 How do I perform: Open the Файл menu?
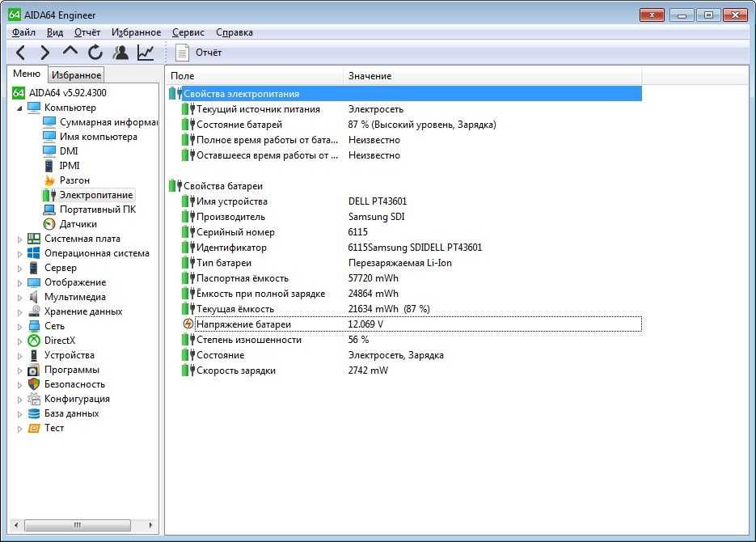coord(23,32)
